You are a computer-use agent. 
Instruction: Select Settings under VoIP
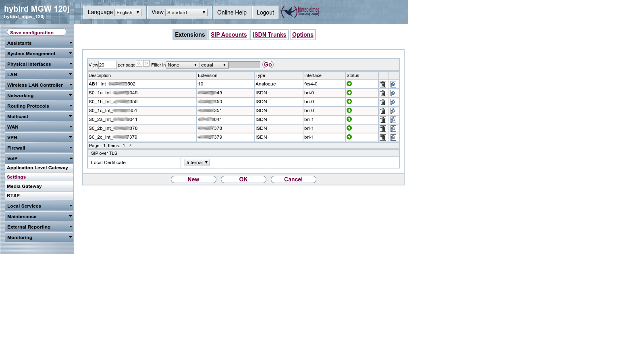[x=39, y=177]
